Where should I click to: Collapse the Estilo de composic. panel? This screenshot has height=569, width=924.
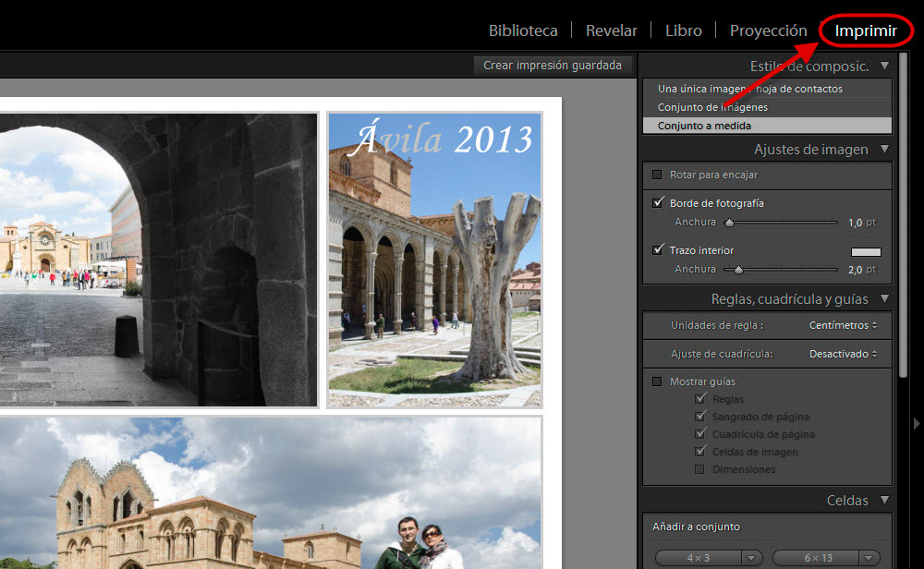(884, 66)
